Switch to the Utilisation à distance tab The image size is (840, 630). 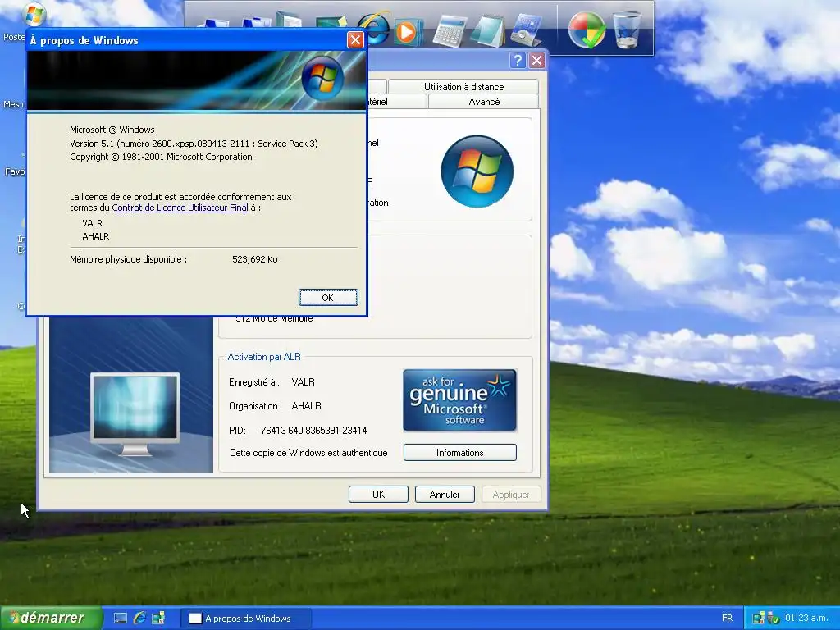(463, 87)
